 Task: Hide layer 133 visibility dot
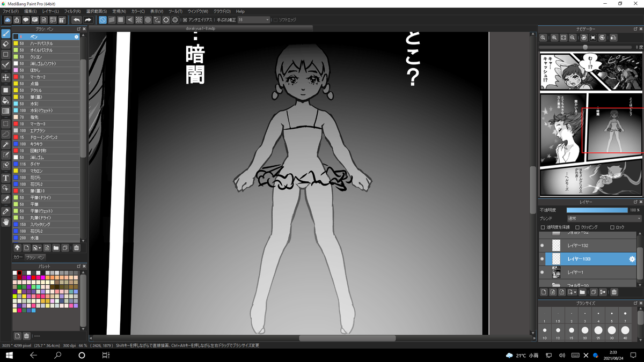pyautogui.click(x=542, y=258)
